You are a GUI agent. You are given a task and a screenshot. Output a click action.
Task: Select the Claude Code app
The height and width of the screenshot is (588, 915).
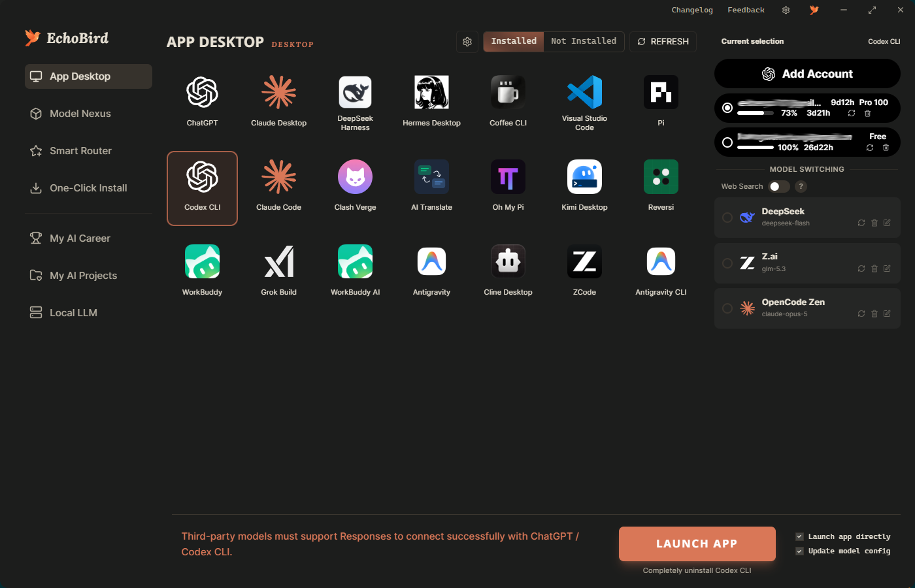coord(278,188)
